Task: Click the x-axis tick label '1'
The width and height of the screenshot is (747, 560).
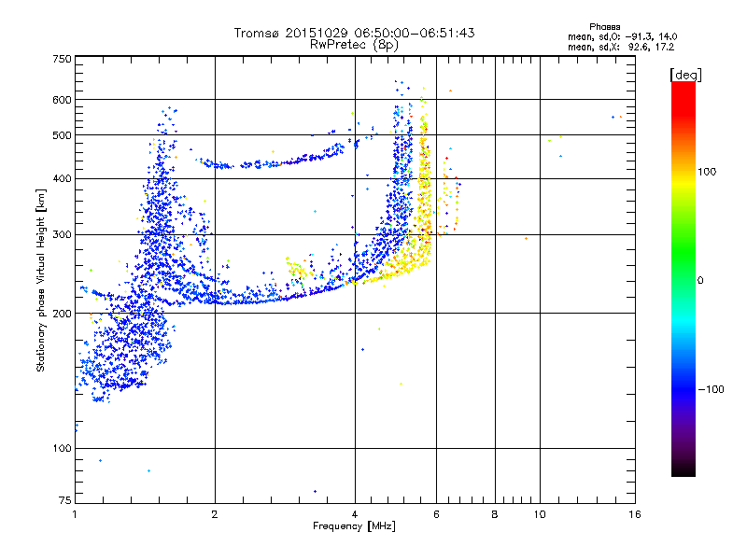Action: (x=75, y=514)
